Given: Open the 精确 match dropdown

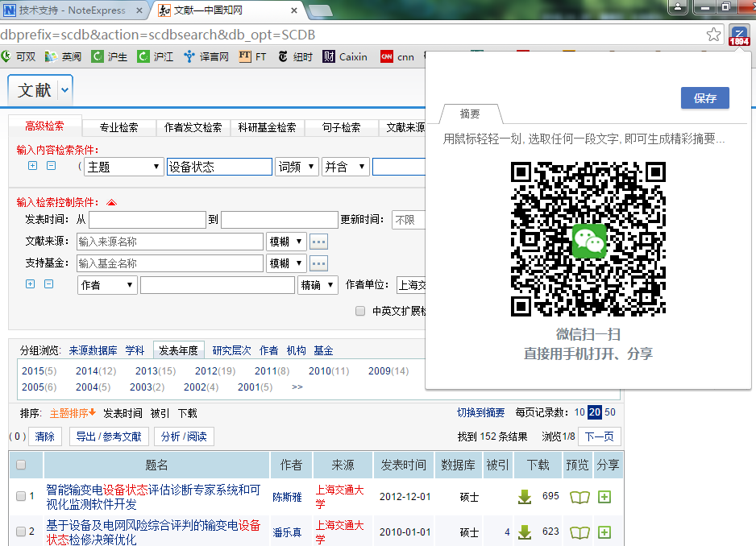Looking at the screenshot, I should (x=318, y=285).
